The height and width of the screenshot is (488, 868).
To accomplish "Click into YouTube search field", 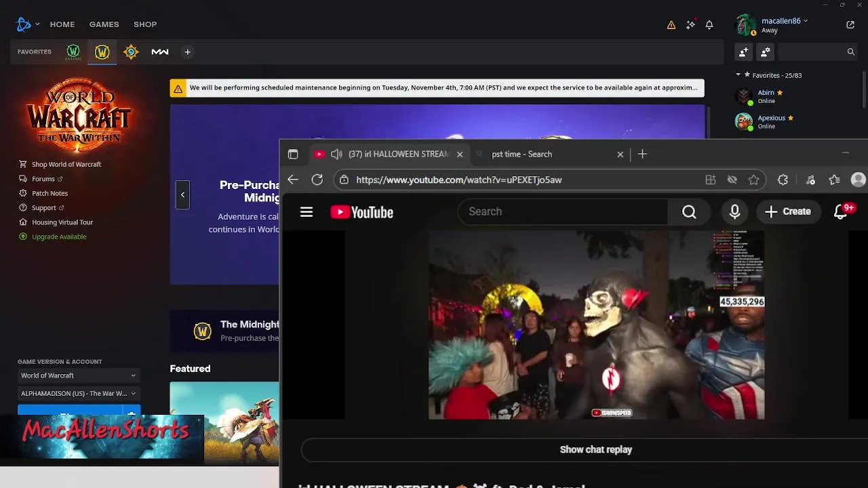I will (x=563, y=212).
